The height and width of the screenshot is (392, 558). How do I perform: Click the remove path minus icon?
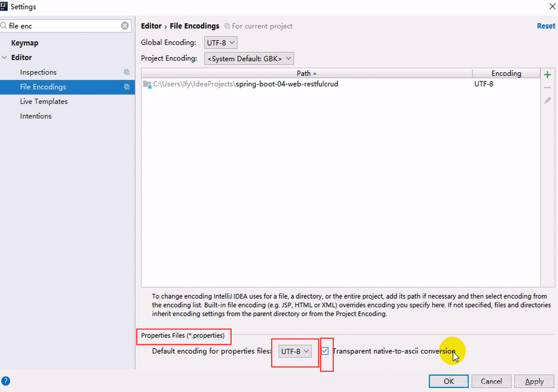pyautogui.click(x=547, y=88)
